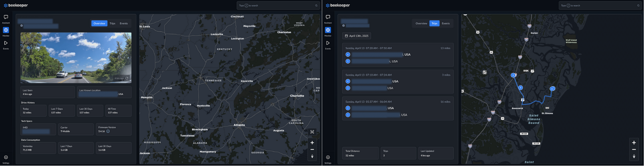Image resolution: width=644 pixels, height=166 pixels.
Task: Click the hospital marker icon on right map
Action: [x=484, y=72]
